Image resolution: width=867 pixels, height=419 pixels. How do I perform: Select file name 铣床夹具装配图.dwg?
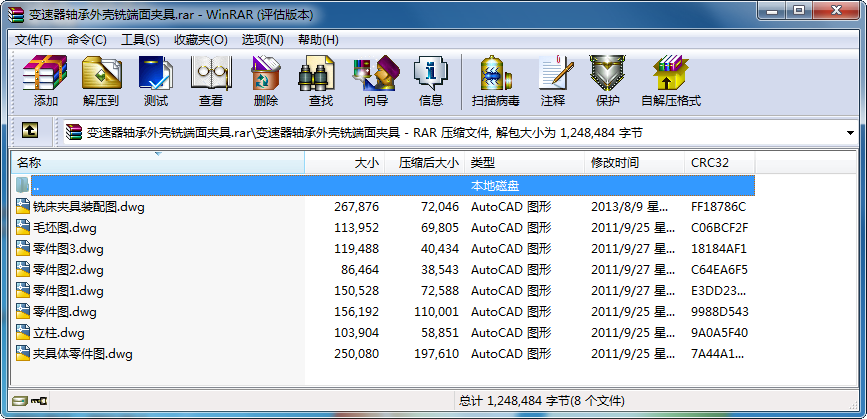(89, 207)
